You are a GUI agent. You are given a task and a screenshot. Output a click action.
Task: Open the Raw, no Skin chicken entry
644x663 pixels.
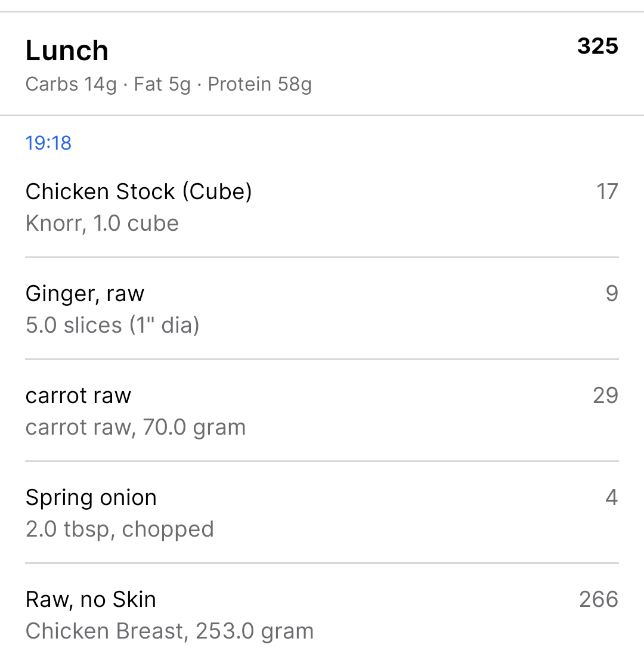tap(322, 614)
